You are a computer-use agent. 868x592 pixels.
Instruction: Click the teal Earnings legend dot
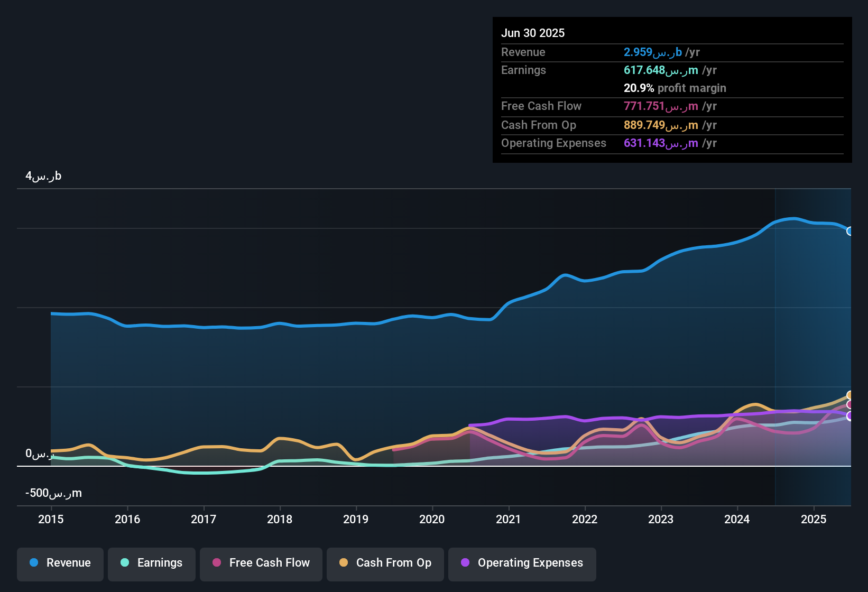pos(125,562)
